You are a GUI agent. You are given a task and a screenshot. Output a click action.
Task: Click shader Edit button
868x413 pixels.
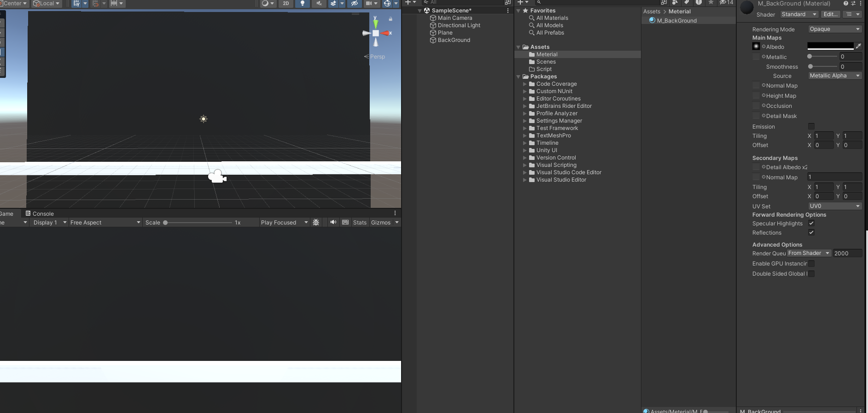(x=830, y=14)
